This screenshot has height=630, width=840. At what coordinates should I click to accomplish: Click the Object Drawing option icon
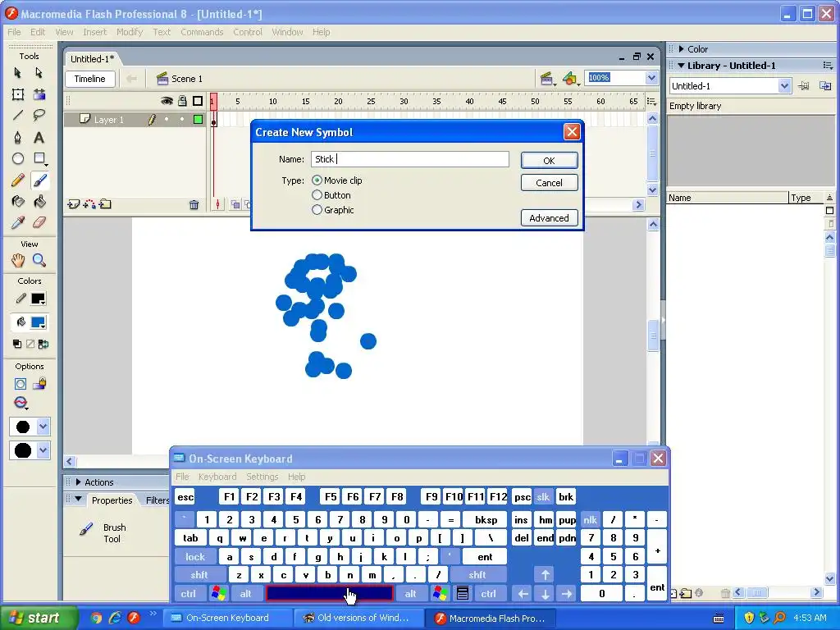(x=21, y=384)
